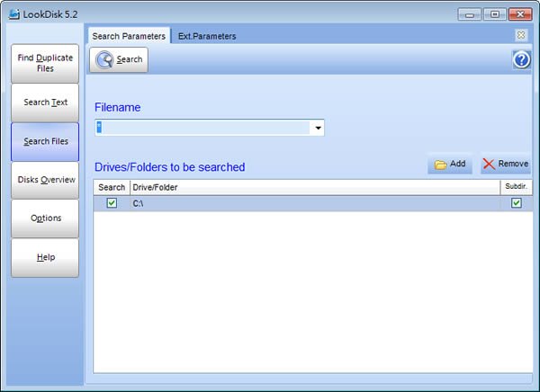Open Disks Overview section
This screenshot has width=540, height=392.
[45, 180]
